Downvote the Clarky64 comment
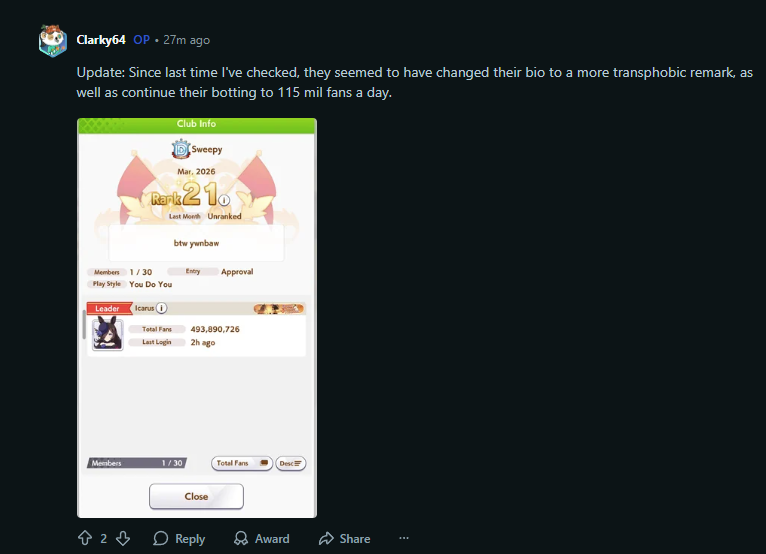 coord(123,538)
